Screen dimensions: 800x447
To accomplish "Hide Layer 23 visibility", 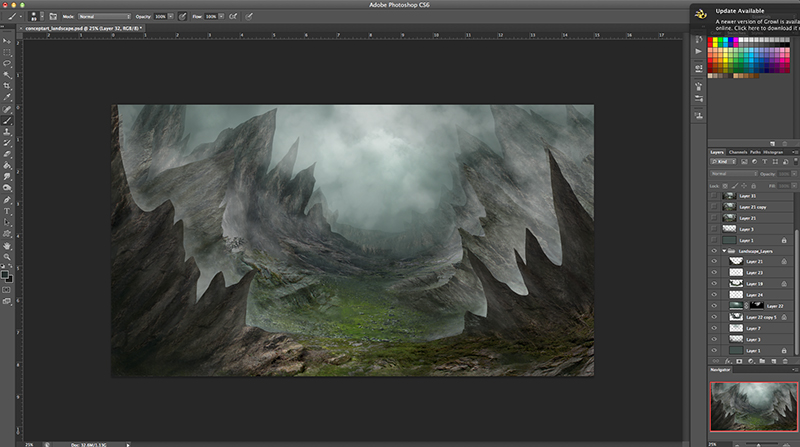I will point(714,272).
